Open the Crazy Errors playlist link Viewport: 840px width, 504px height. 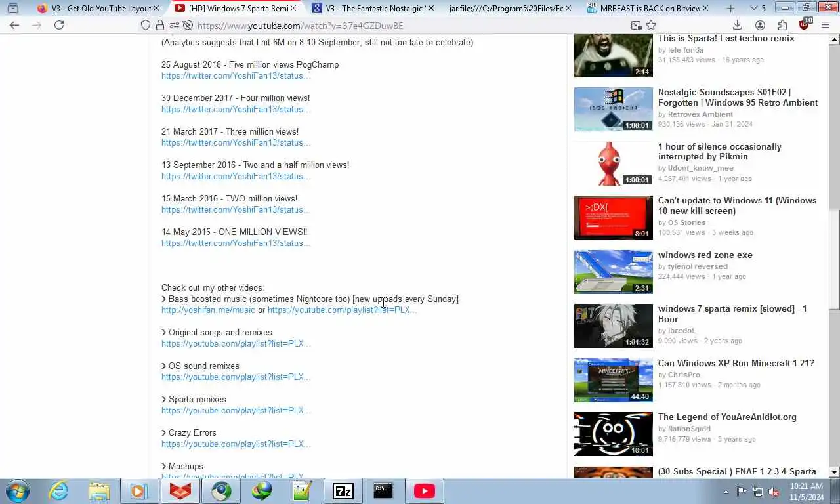point(236,444)
